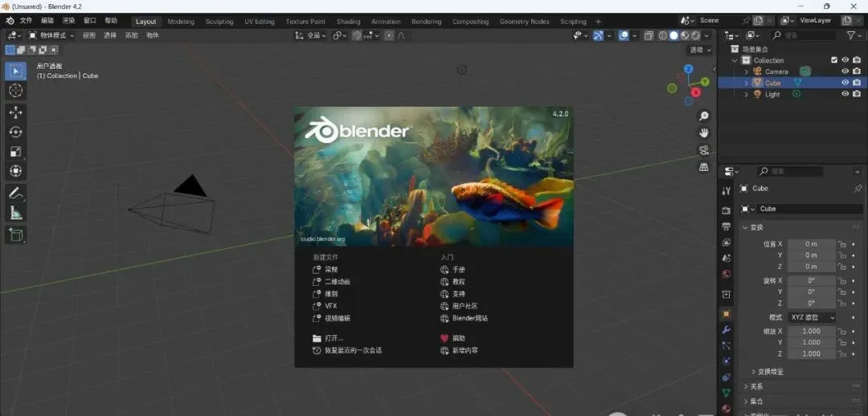Switch to the Shading workspace tab
Viewport: 868px width, 416px height.
point(348,22)
